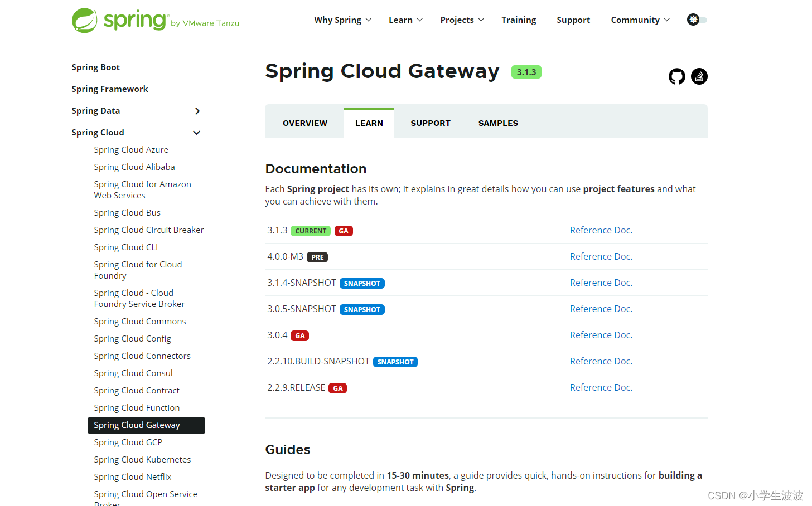The image size is (812, 506).
Task: Open Spring Cloud Alibaba
Action: click(134, 167)
